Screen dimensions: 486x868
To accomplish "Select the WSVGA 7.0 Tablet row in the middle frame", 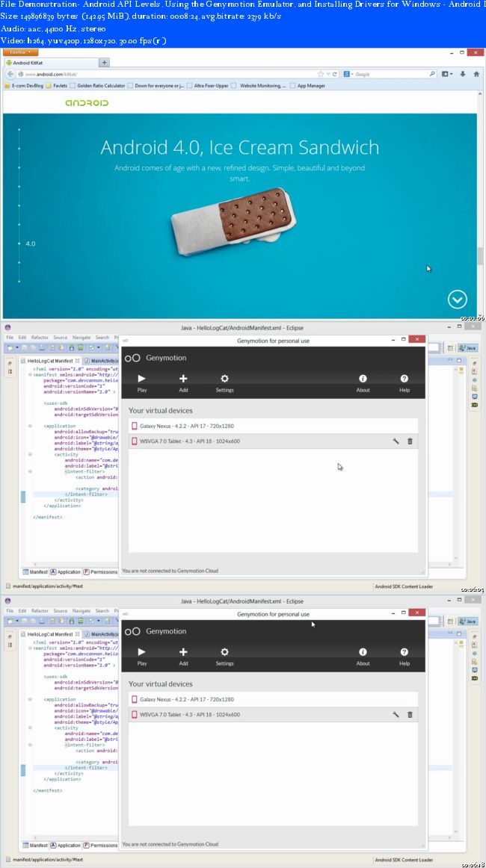I will pyautogui.click(x=273, y=441).
